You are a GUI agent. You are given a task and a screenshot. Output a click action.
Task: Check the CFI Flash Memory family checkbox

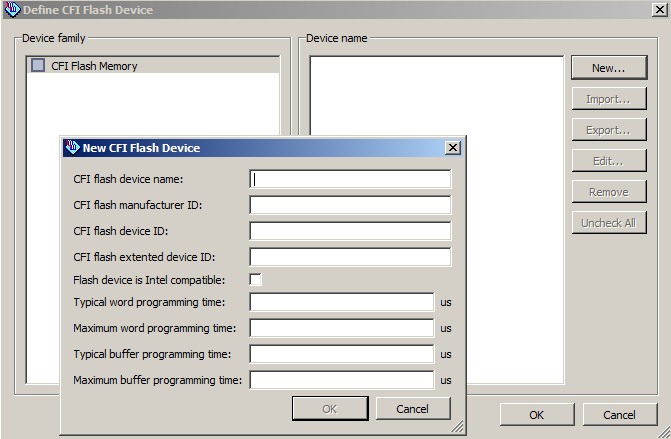[38, 65]
